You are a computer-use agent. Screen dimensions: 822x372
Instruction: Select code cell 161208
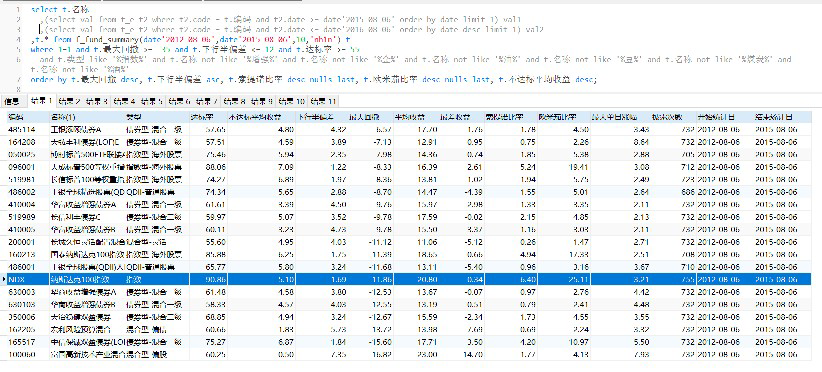pyautogui.click(x=27, y=141)
